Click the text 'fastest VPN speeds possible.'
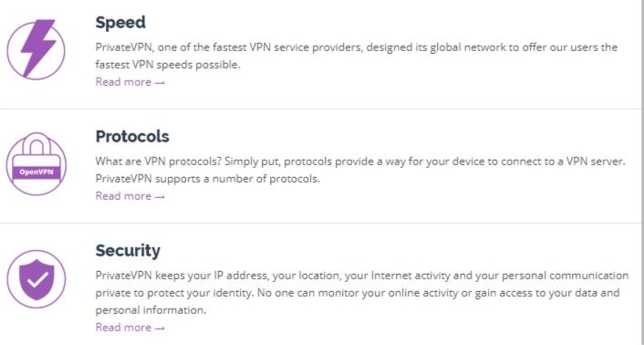Image resolution: width=644 pixels, height=345 pixels. coord(168,65)
